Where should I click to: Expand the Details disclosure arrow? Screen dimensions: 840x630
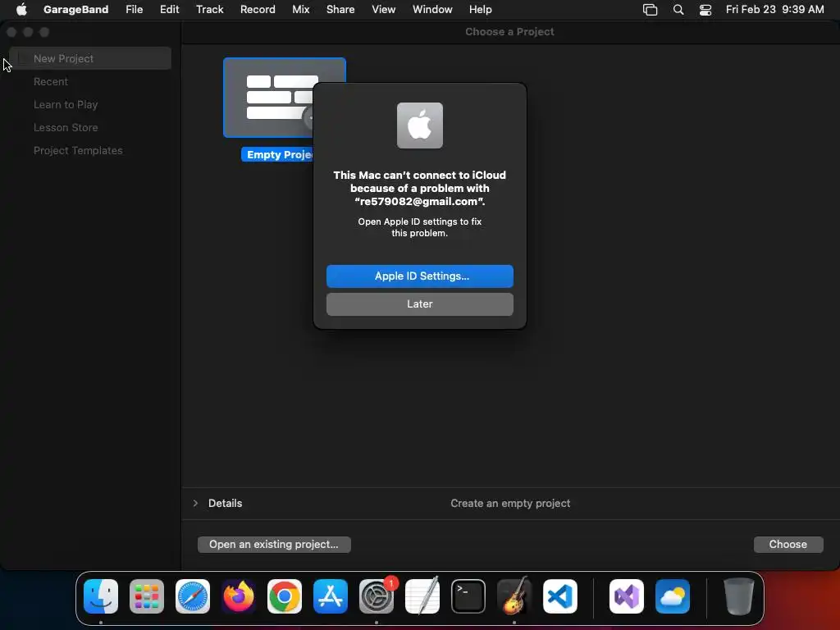(x=195, y=503)
